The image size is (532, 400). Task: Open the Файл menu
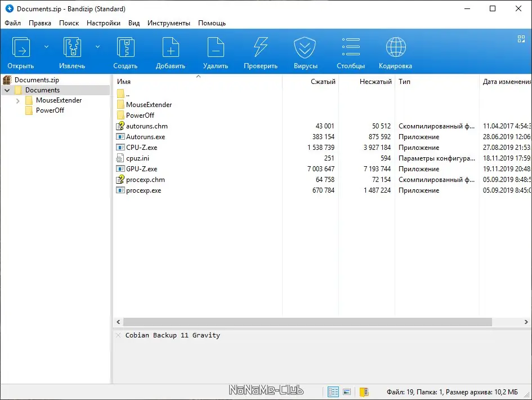[x=12, y=23]
